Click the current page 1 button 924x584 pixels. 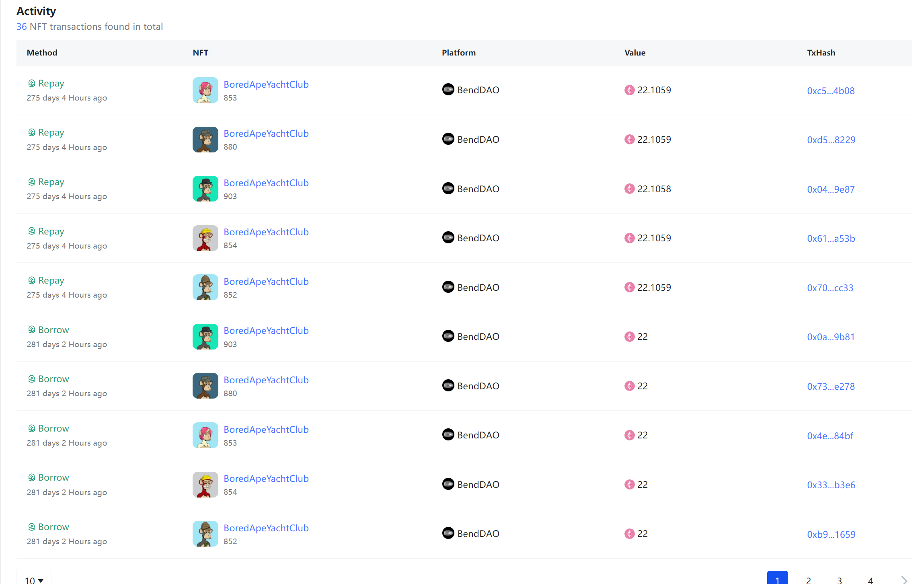[x=777, y=579]
